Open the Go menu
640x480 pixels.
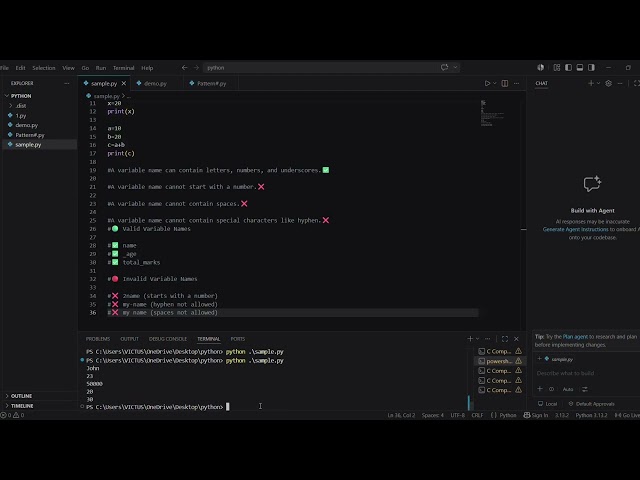click(85, 68)
